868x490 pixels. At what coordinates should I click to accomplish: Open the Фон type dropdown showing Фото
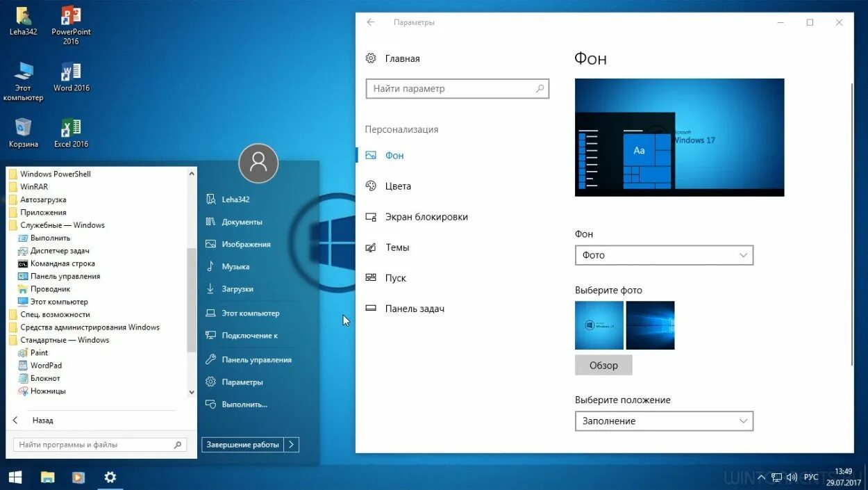[x=664, y=255]
